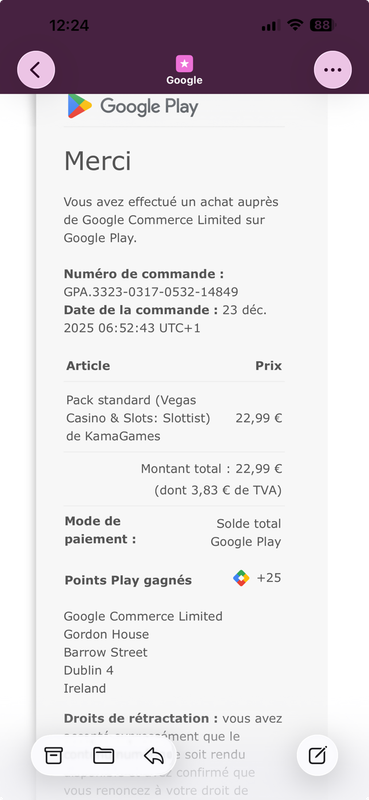This screenshot has height=800, width=369.
Task: Select order number GPA.3323-0317-0532-14849
Action: tap(151, 292)
